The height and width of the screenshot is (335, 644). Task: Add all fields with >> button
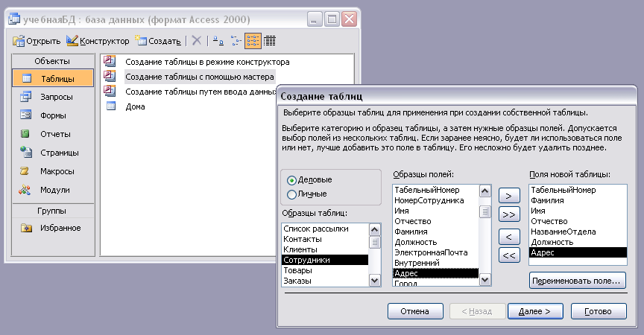pos(509,214)
